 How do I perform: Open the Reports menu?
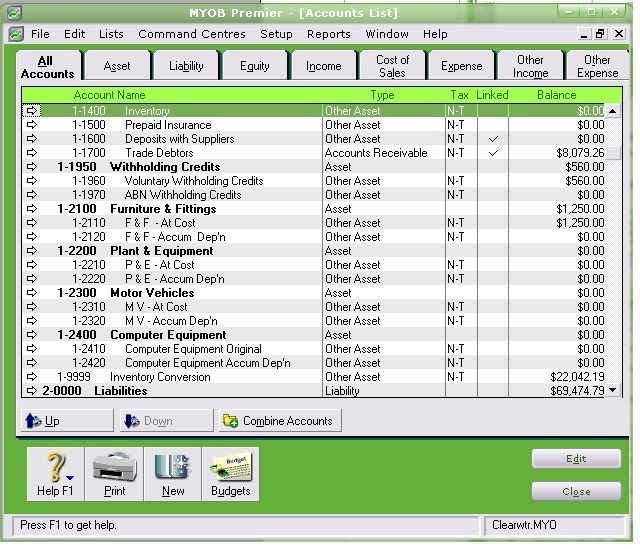(329, 34)
